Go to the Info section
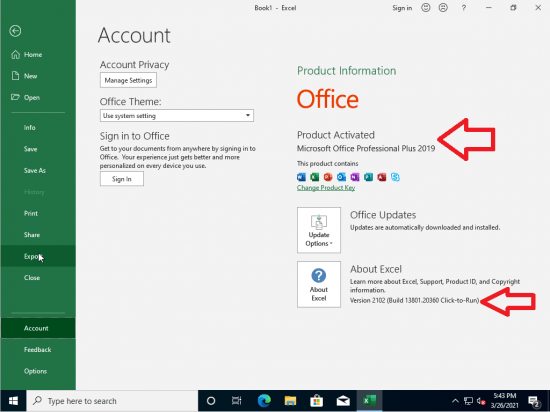Screen dimensions: 550x412 point(38,128)
